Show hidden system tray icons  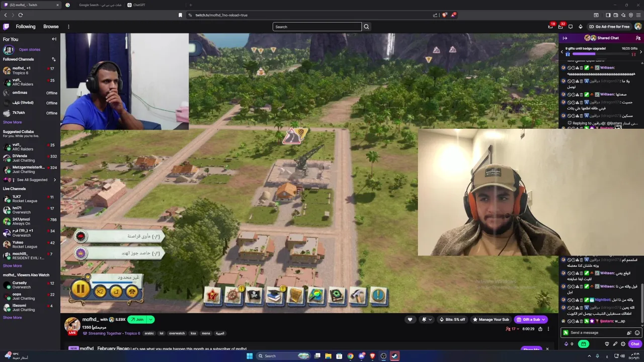click(x=590, y=356)
